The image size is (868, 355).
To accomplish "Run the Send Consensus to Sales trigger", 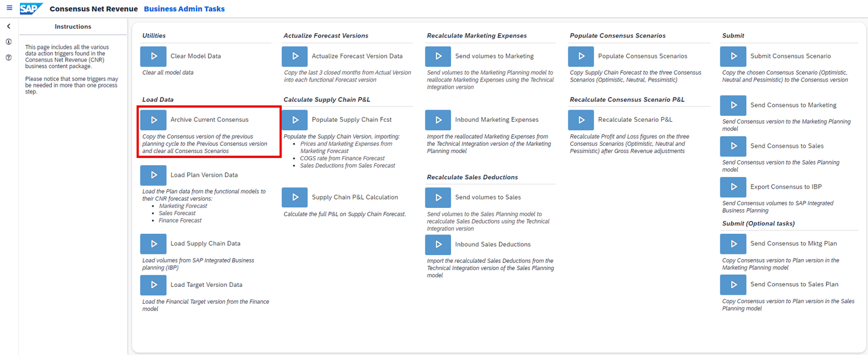I will pyautogui.click(x=733, y=146).
